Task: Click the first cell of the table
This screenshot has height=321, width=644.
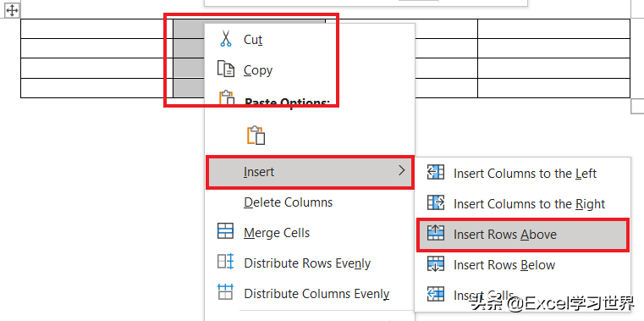Action: [x=97, y=29]
